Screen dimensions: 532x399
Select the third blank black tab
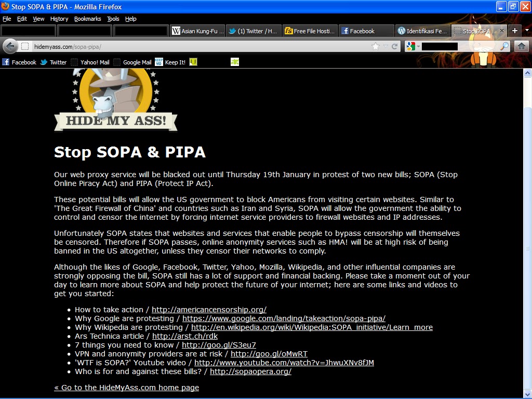click(141, 31)
